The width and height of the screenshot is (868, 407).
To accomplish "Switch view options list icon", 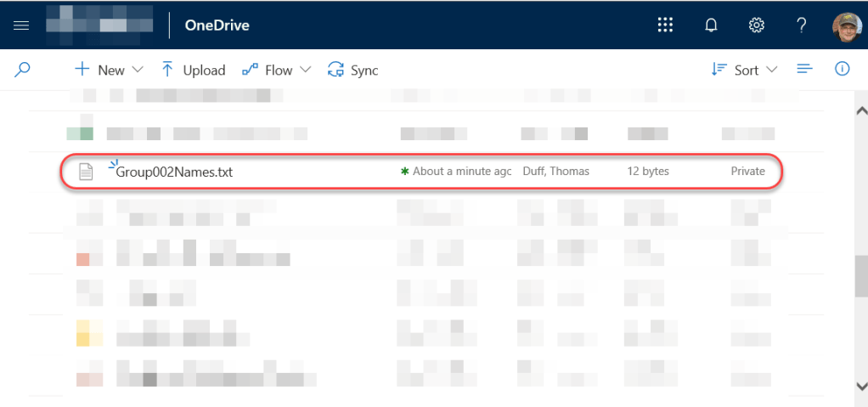I will point(804,69).
